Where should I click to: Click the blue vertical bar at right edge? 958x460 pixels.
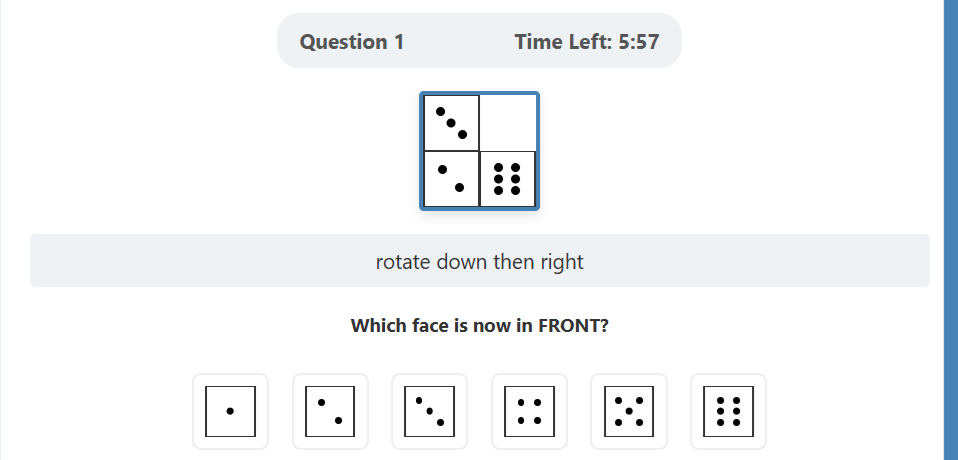(950, 230)
